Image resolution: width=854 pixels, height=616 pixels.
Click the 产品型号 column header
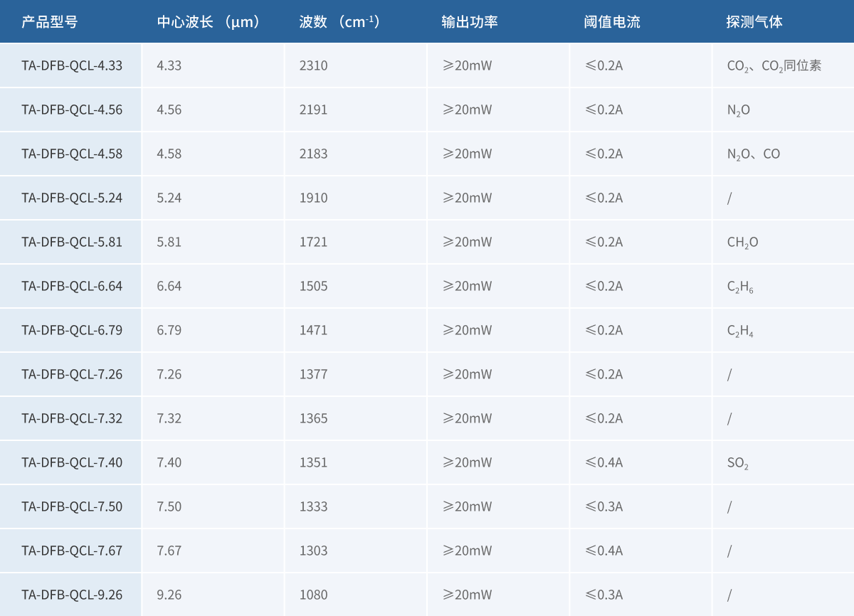tap(49, 22)
